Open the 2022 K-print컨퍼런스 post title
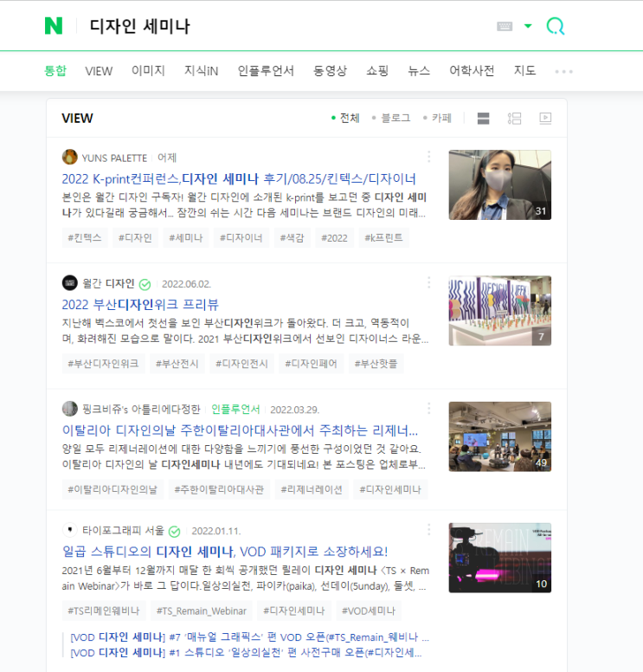This screenshot has height=672, width=643. 239,178
